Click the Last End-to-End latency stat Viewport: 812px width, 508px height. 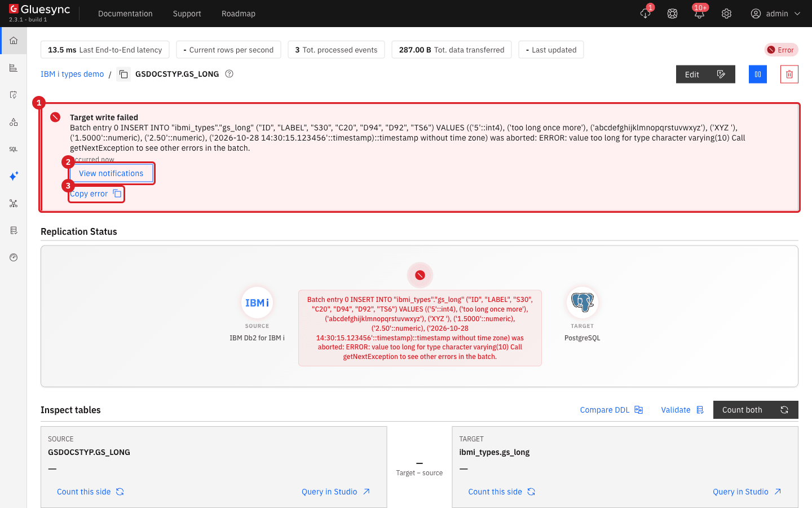(105, 50)
